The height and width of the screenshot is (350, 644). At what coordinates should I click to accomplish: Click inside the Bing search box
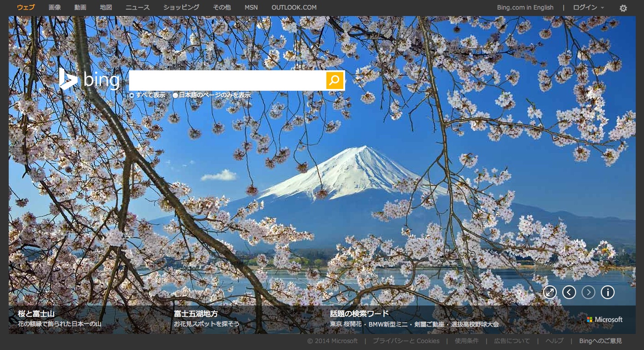tap(228, 80)
